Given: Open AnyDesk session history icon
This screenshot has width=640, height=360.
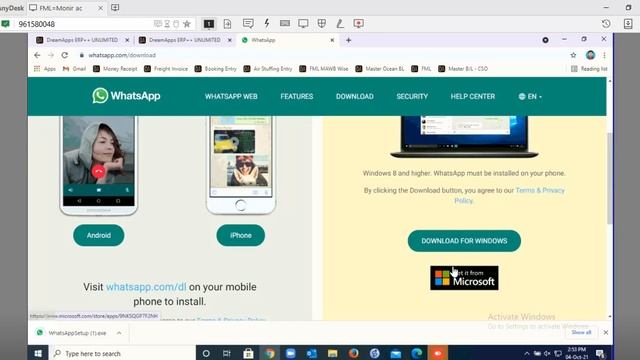Looking at the screenshot, I should 606,24.
